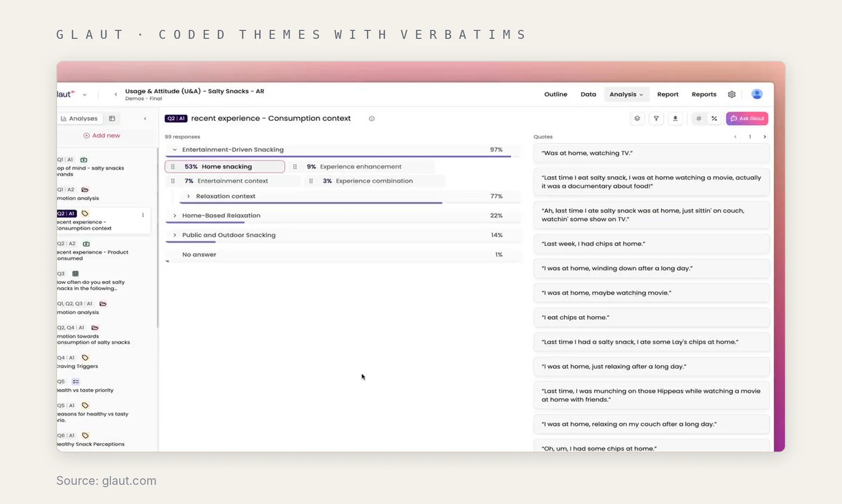Open the filter funnel icon

[656, 118]
